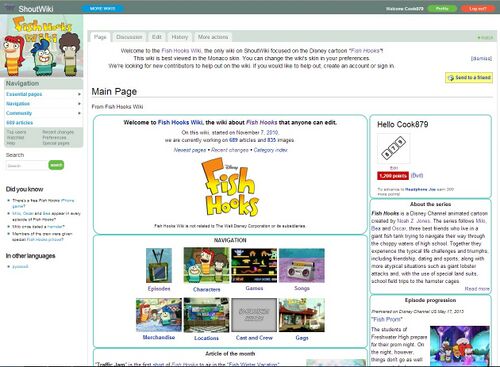The image size is (500, 367).
Task: Click the red Log out button
Action: pos(478,9)
